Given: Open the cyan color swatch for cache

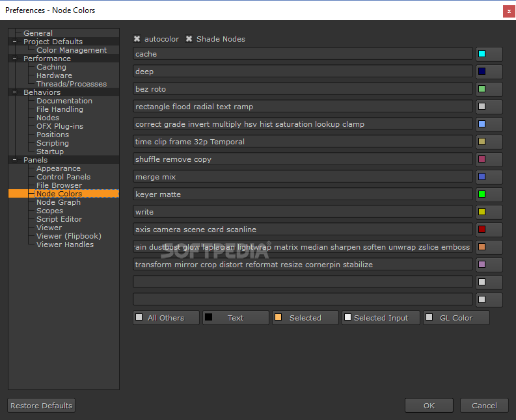Looking at the screenshot, I should (x=489, y=54).
